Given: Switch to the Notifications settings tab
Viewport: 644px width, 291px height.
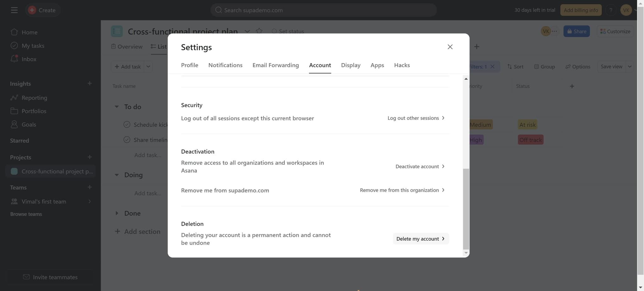Looking at the screenshot, I should click(x=225, y=65).
